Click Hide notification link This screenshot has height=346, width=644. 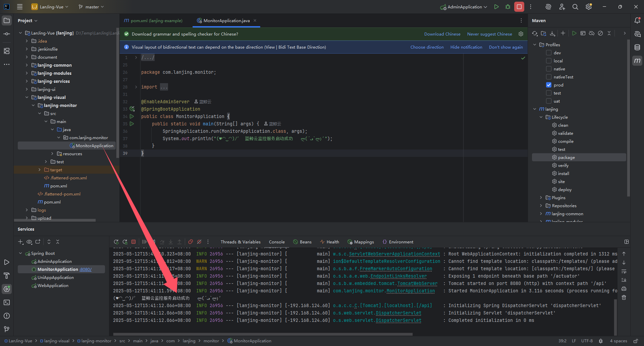click(x=466, y=47)
